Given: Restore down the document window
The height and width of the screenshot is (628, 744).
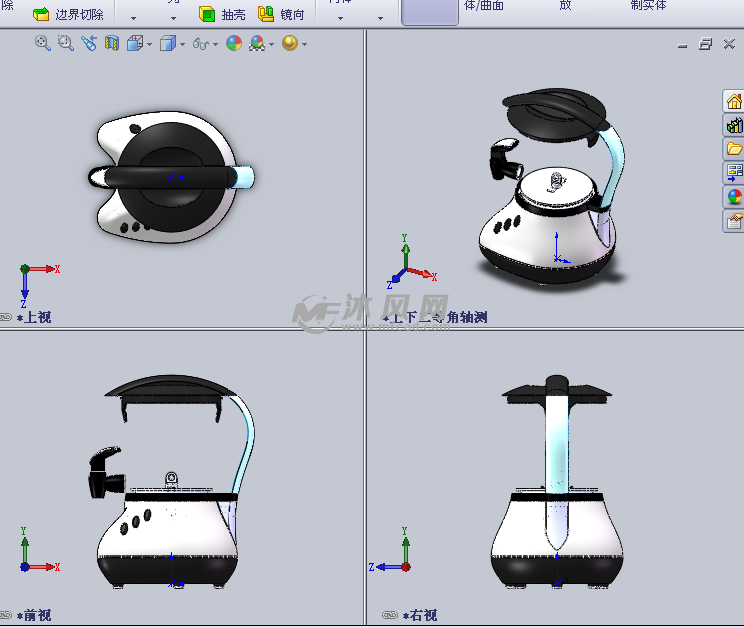Looking at the screenshot, I should point(706,44).
